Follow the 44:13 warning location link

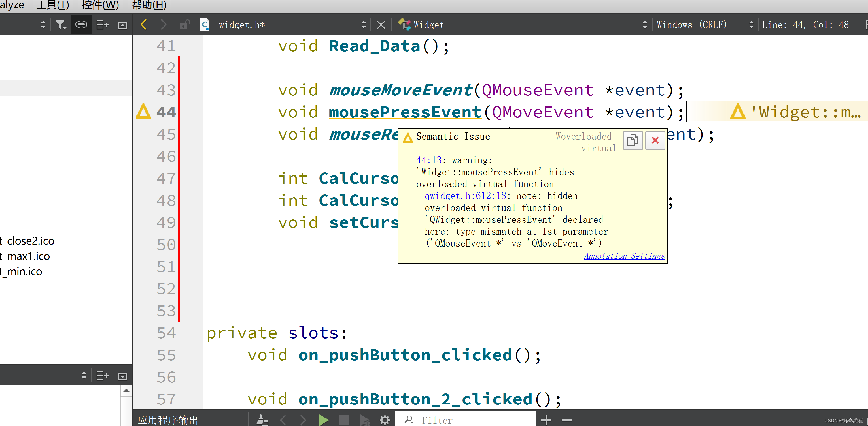click(x=428, y=160)
